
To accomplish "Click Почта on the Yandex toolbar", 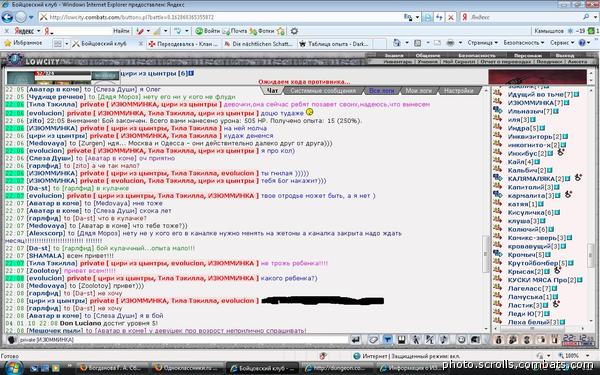I will pos(235,31).
